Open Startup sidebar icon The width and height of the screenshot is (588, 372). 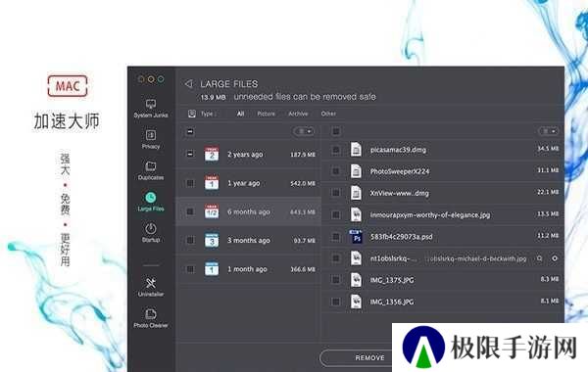coord(151,232)
